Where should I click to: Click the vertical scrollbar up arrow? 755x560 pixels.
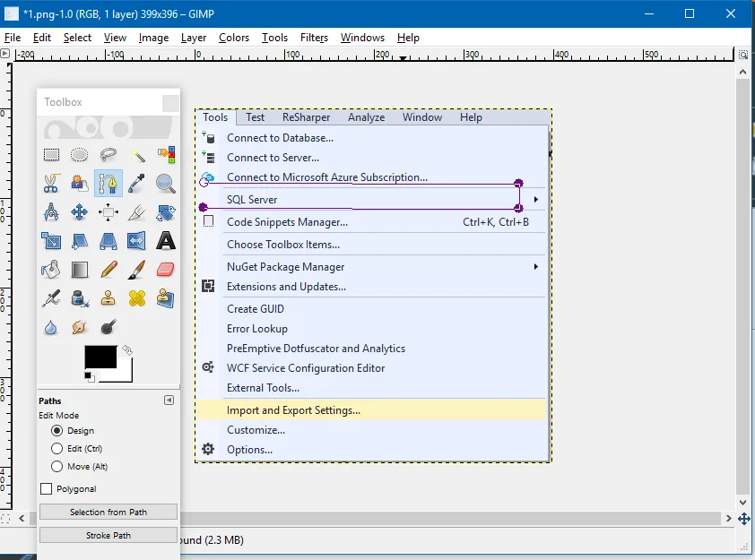(x=743, y=73)
